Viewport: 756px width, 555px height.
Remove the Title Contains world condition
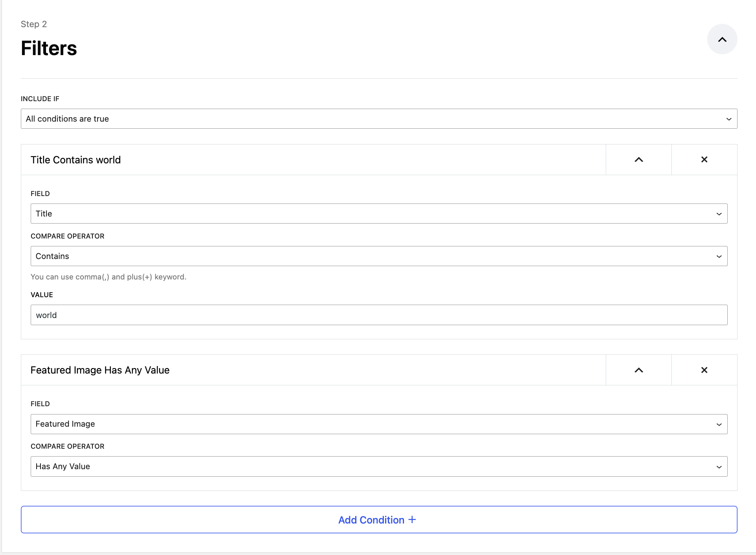click(704, 160)
